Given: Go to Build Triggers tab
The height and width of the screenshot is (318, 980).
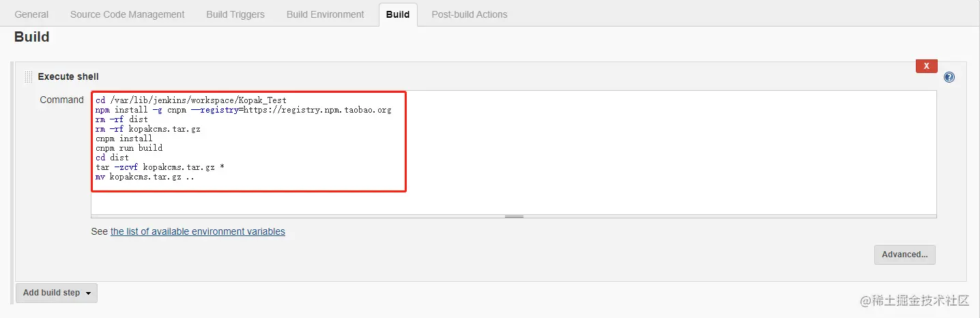Looking at the screenshot, I should (235, 14).
